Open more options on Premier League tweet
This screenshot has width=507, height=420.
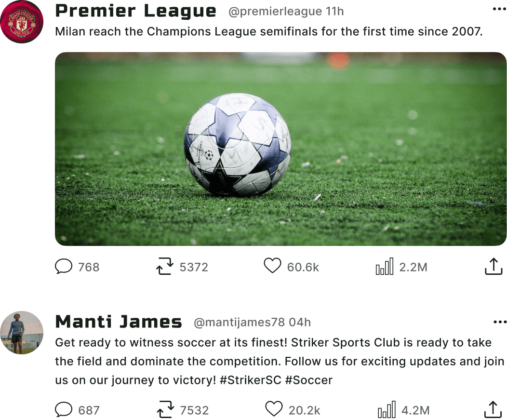(x=500, y=9)
